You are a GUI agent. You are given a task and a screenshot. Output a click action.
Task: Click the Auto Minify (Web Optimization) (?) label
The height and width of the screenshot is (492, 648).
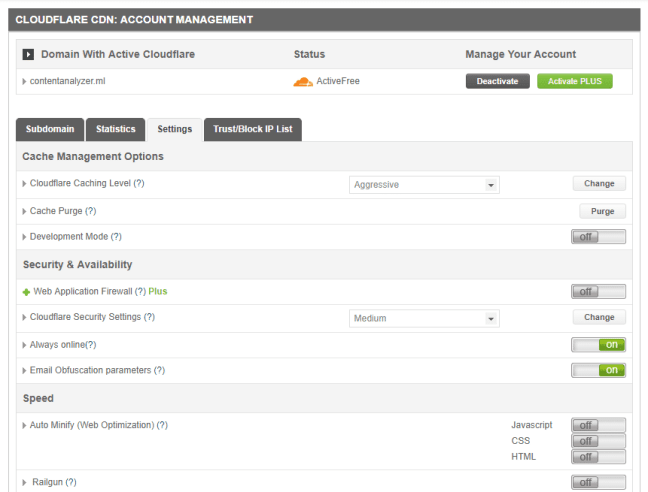99,425
